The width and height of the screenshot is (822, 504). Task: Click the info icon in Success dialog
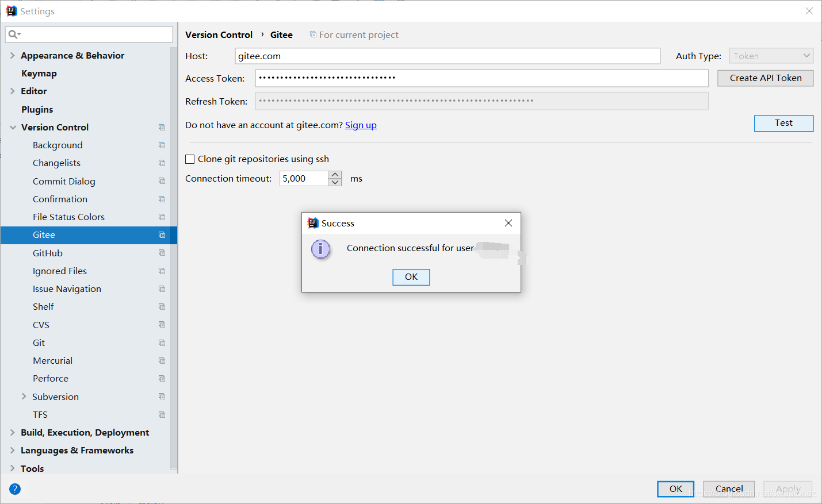[x=320, y=249]
